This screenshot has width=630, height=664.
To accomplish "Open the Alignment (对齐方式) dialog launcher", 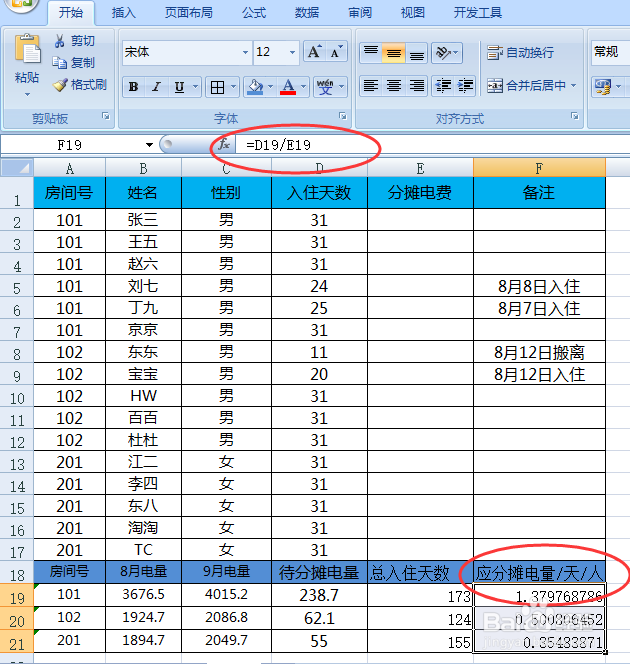I will (x=575, y=116).
